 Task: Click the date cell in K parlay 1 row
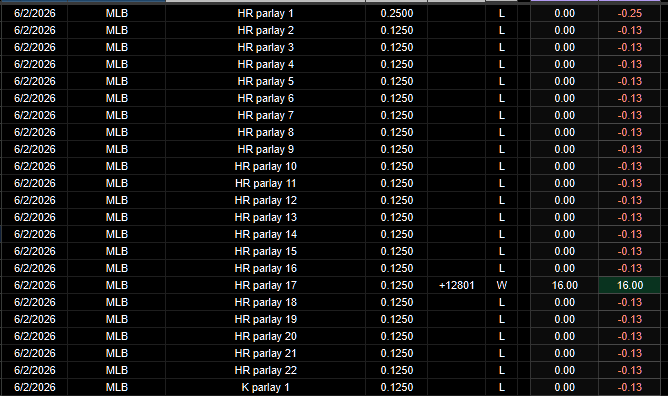click(35, 387)
